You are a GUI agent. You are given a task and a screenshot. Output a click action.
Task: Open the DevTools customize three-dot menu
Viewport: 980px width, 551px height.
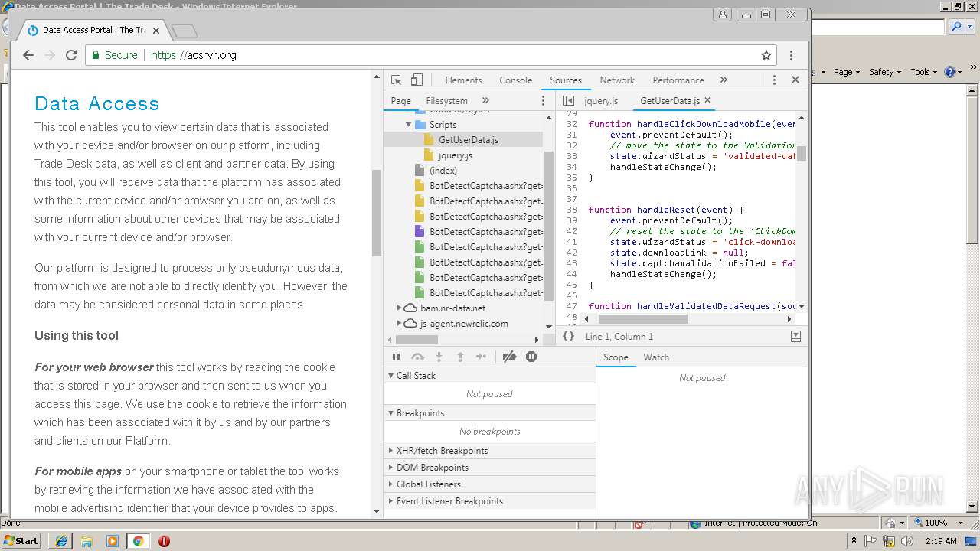774,80
